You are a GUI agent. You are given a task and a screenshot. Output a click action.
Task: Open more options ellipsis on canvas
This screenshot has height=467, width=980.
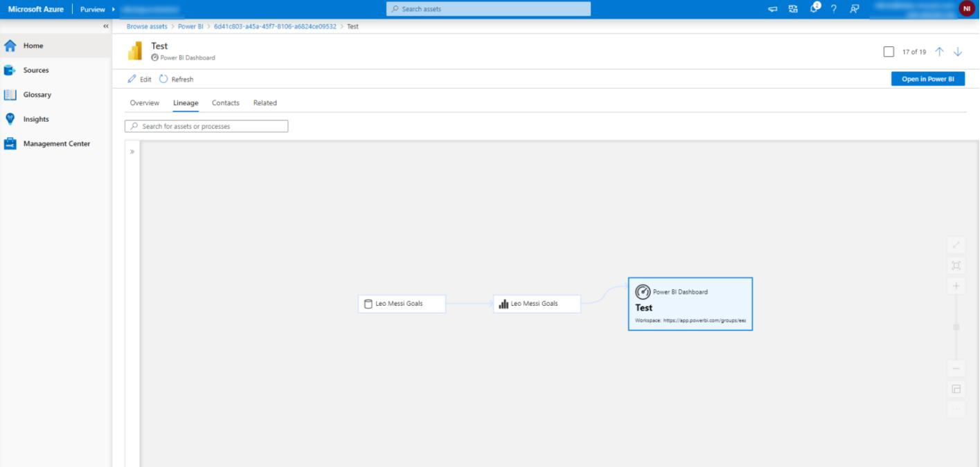(956, 410)
